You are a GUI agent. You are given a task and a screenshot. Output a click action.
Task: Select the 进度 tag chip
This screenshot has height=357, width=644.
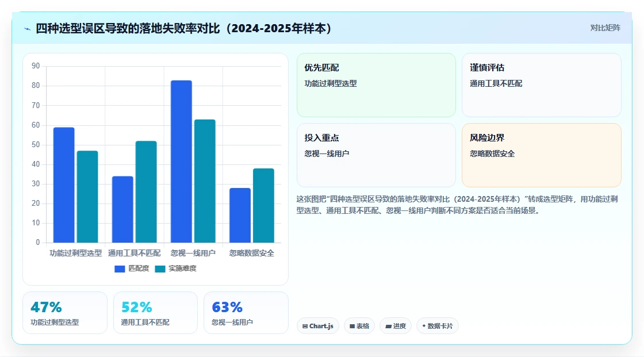pyautogui.click(x=396, y=326)
